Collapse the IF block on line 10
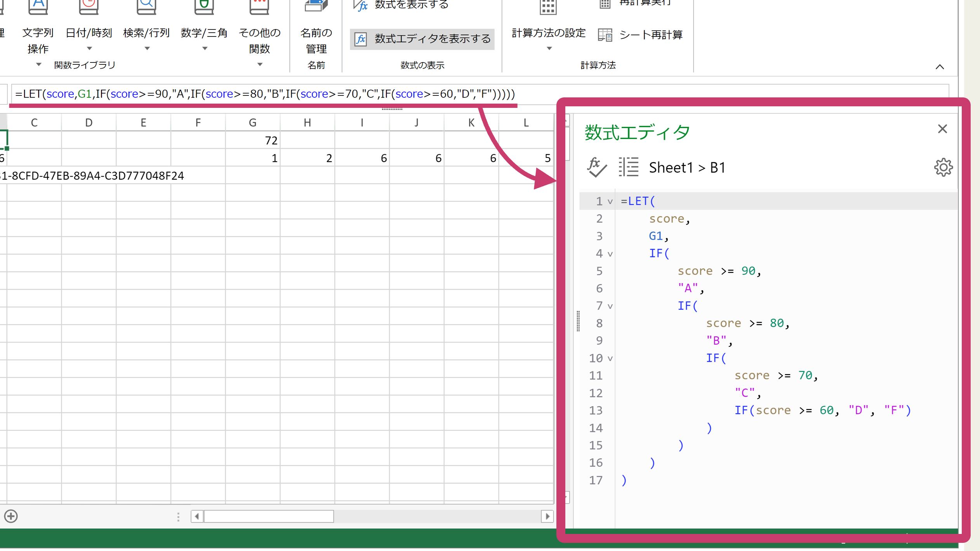This screenshot has height=551, width=980. click(x=610, y=359)
